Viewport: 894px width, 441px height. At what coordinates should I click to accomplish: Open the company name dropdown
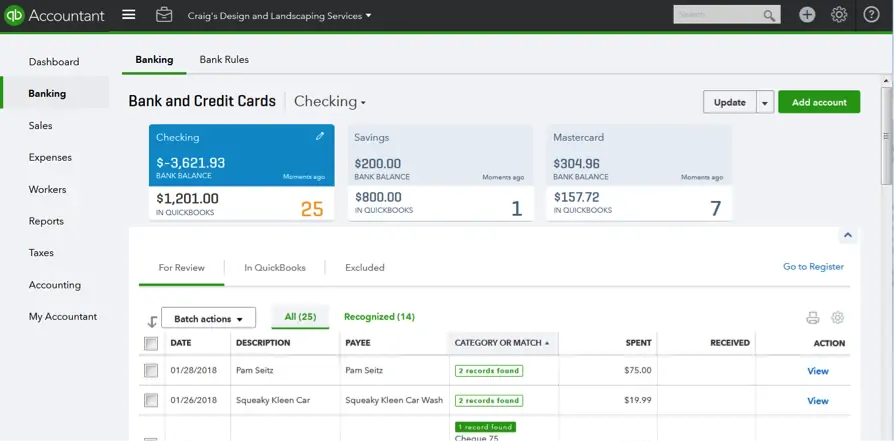point(279,16)
